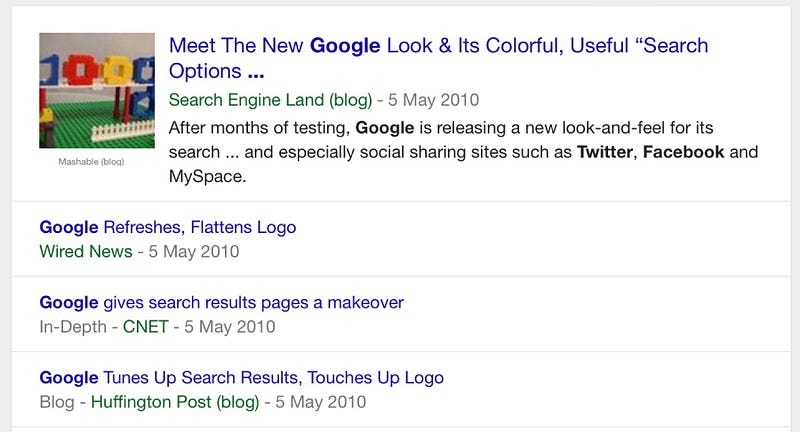Click the Mashable (blog) image caption
The height and width of the screenshot is (432, 800).
(x=91, y=162)
